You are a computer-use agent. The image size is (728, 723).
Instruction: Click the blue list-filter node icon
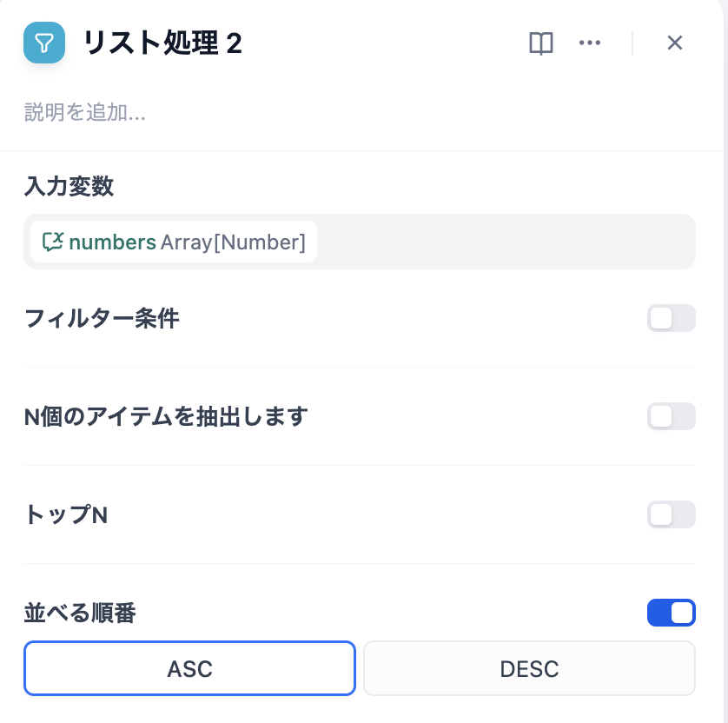tap(44, 43)
